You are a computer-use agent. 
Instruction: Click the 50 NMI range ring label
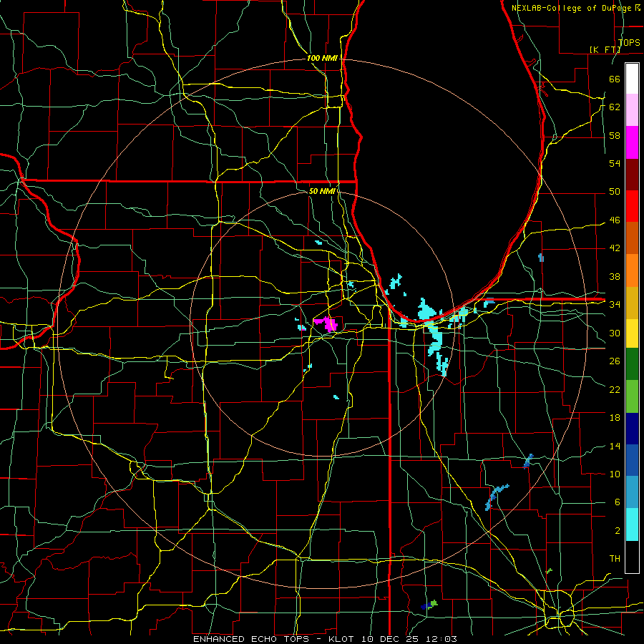pyautogui.click(x=322, y=191)
